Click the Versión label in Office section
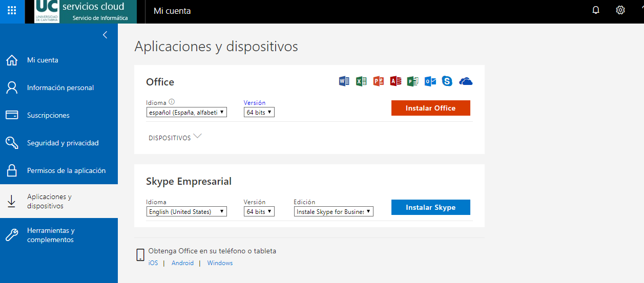The image size is (644, 283). click(255, 102)
